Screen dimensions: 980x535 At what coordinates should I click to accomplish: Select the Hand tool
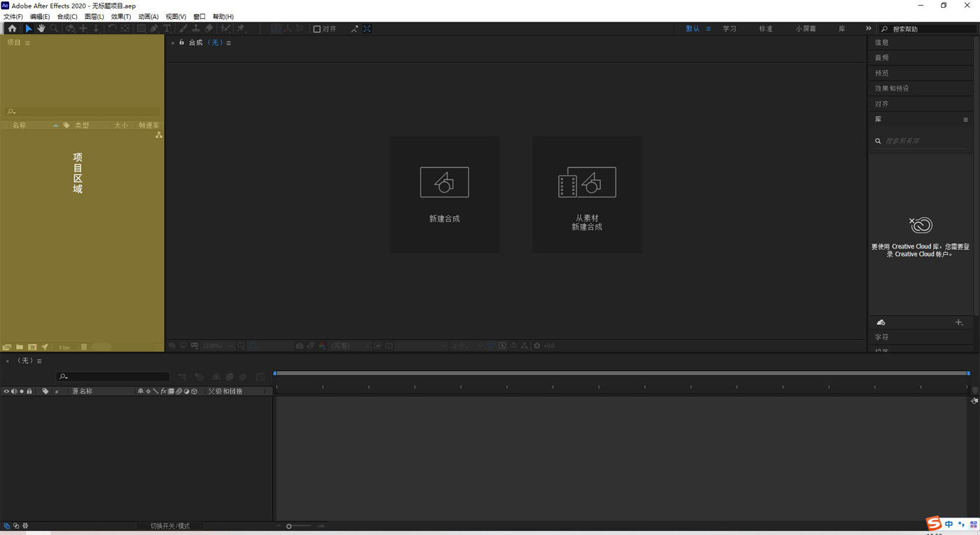pos(41,29)
